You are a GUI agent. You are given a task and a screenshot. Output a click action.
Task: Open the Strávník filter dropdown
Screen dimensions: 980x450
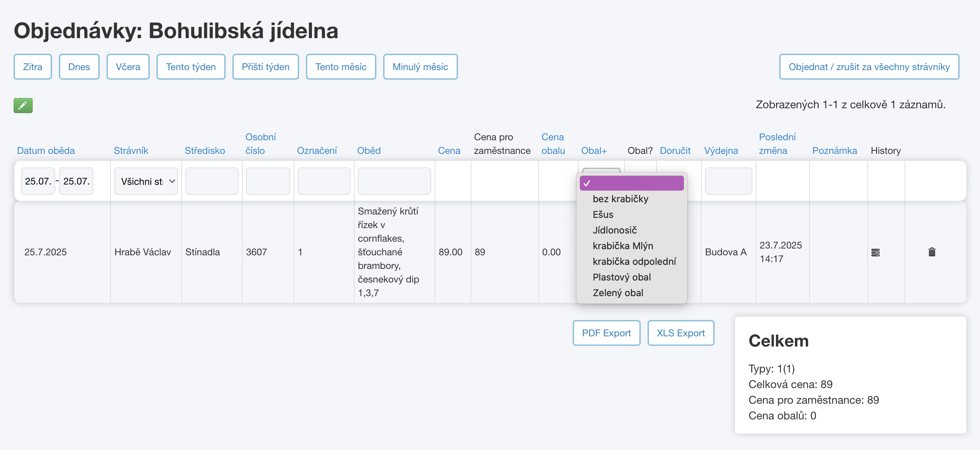coord(146,181)
